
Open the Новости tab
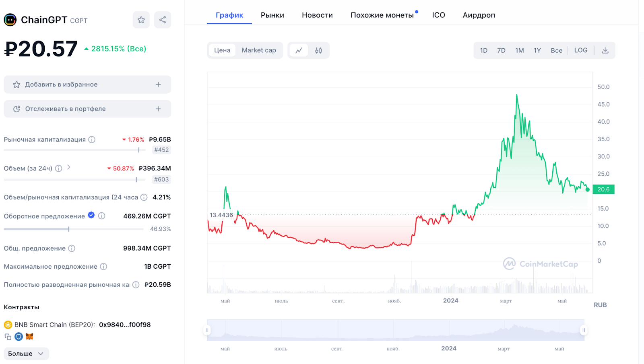tap(317, 15)
